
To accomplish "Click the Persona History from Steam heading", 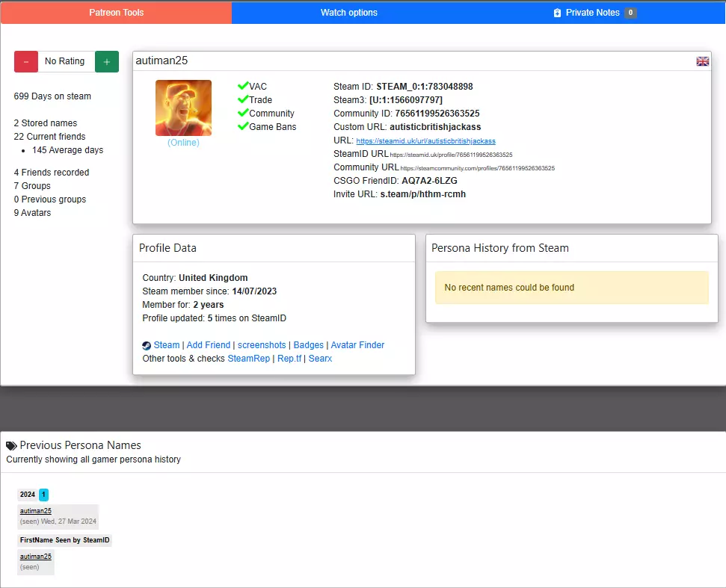I will pos(500,248).
